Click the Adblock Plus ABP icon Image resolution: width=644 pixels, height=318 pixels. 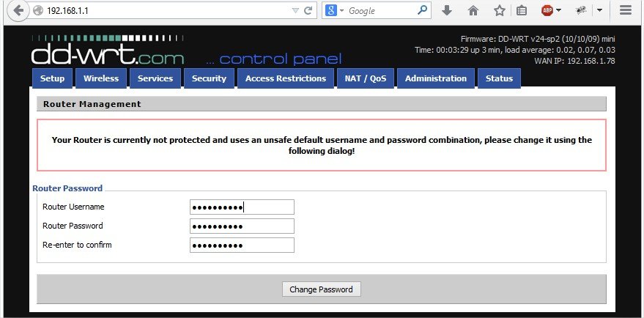[x=547, y=11]
